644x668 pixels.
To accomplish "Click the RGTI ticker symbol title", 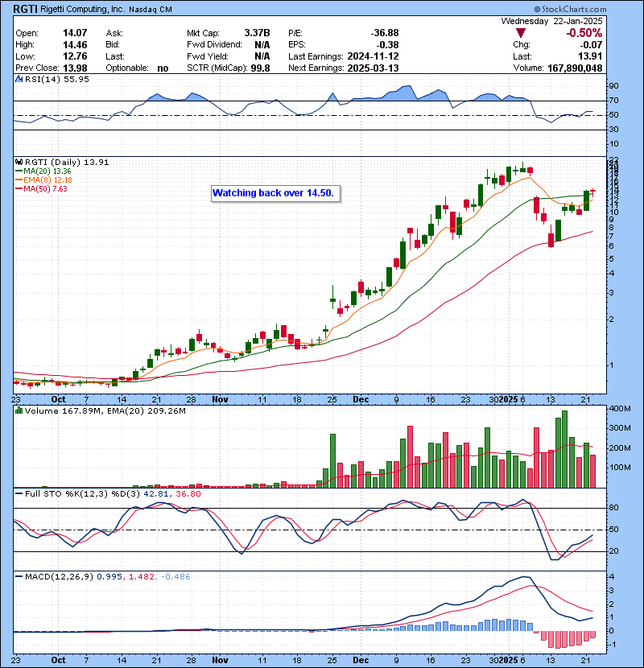I will click(x=25, y=9).
